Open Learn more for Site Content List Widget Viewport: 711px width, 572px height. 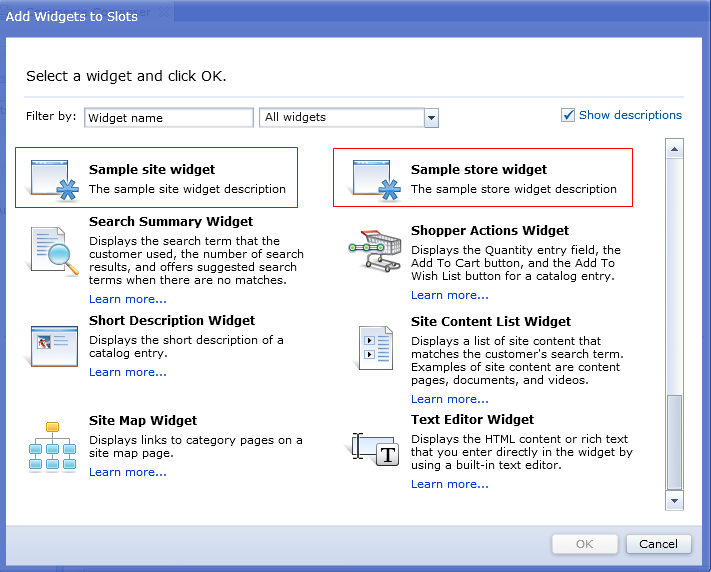(450, 399)
